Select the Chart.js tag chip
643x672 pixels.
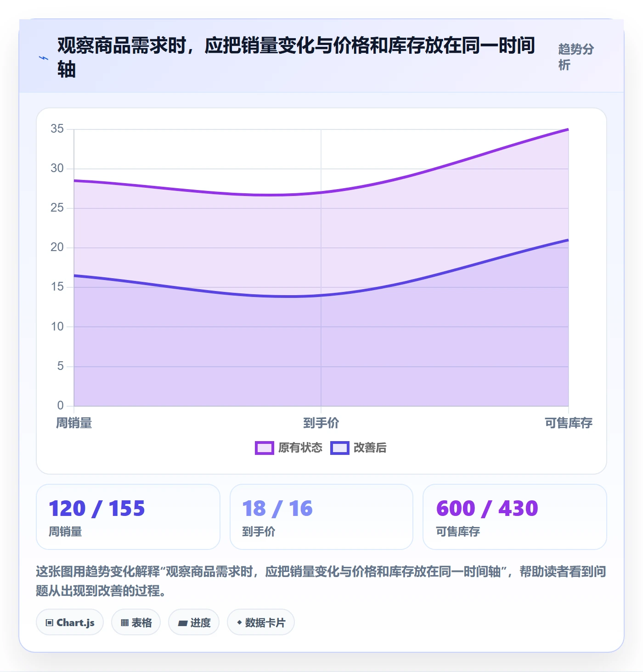[70, 622]
